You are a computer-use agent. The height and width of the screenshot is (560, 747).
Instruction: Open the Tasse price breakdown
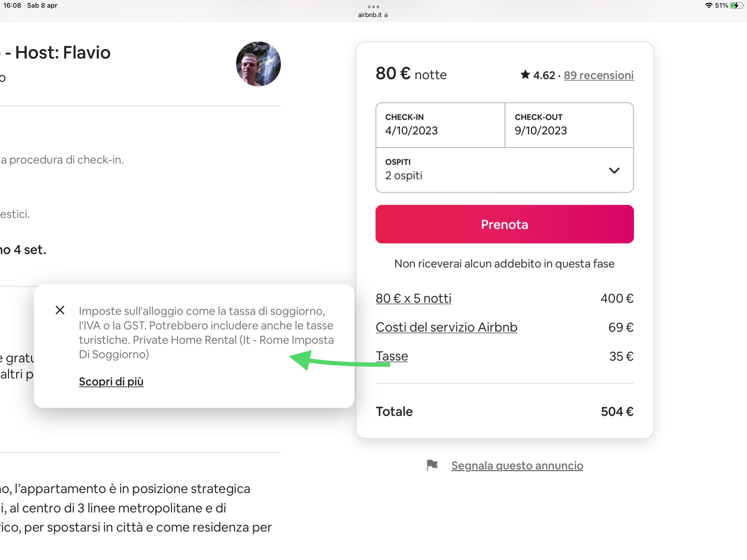tap(392, 356)
